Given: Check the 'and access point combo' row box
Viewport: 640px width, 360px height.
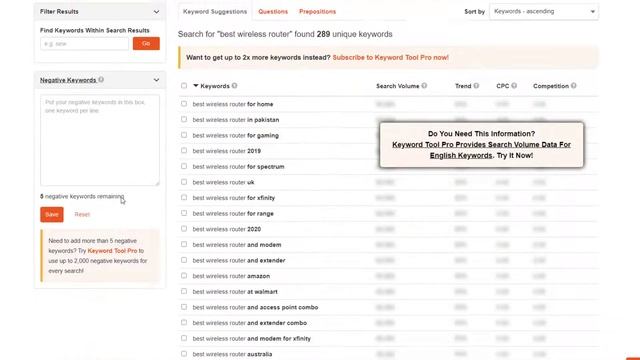Looking at the screenshot, I should click(x=184, y=307).
